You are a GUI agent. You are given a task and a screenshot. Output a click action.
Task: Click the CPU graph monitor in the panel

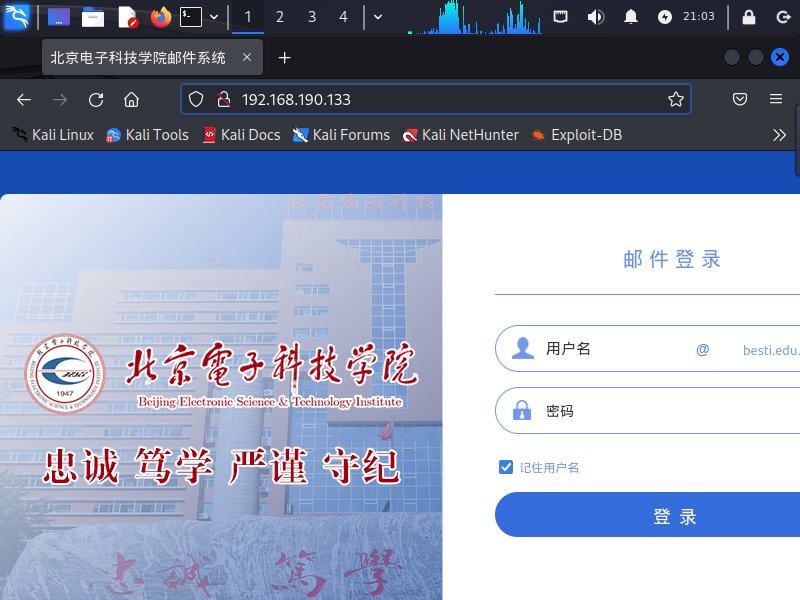(474, 17)
